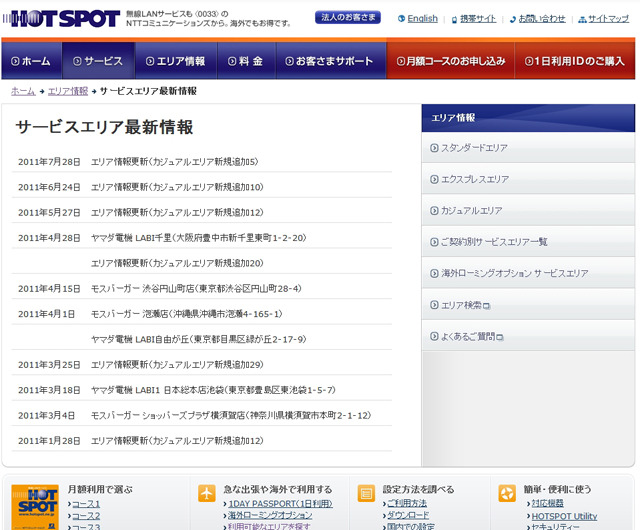The height and width of the screenshot is (530, 640).
Task: Select the モスバーガー 渋谷円山町店 entry
Action: (x=196, y=288)
